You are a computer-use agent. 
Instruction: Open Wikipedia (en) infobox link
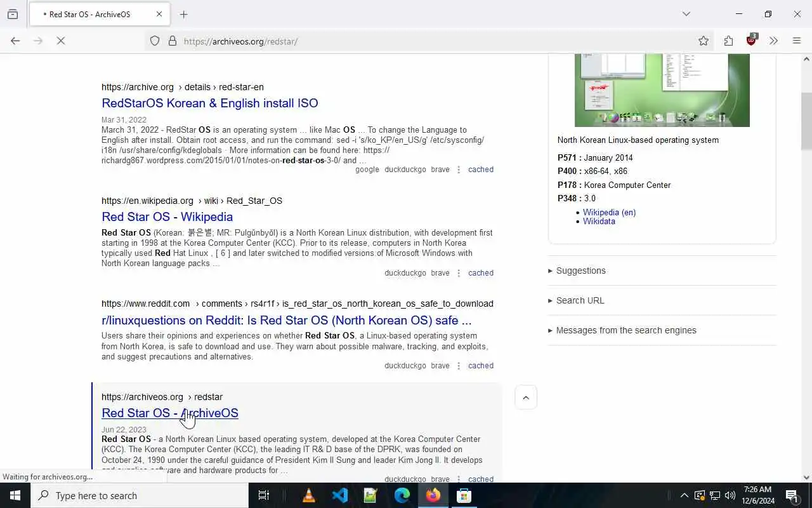609,213
